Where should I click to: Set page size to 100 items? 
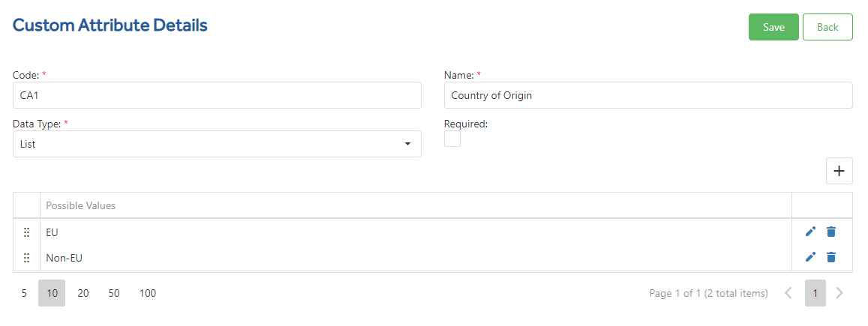point(148,294)
